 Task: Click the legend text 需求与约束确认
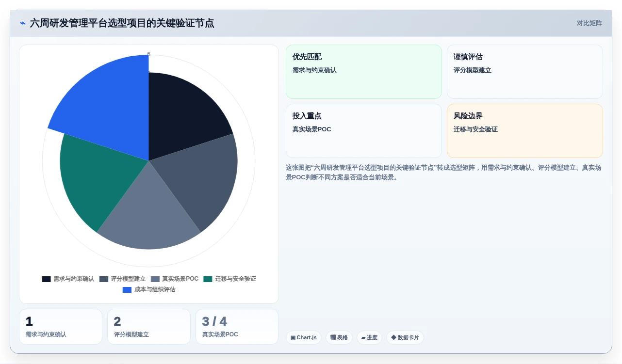[x=74, y=279]
